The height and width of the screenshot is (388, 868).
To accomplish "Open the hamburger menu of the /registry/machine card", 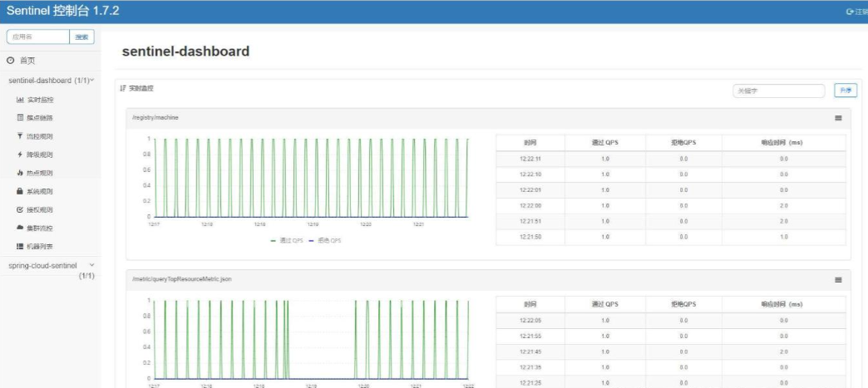I will point(839,118).
